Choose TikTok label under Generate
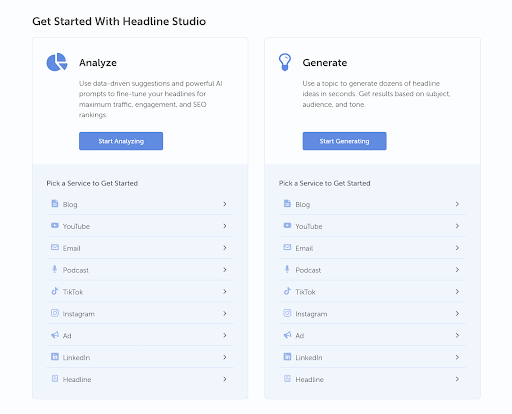 pos(306,292)
